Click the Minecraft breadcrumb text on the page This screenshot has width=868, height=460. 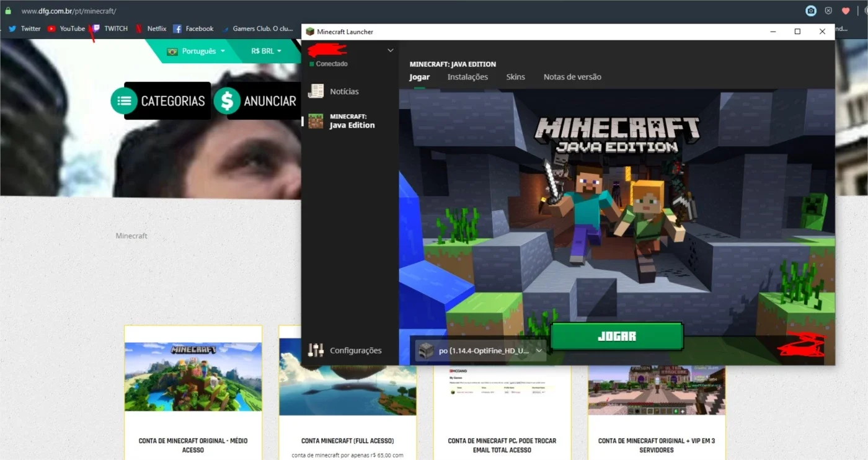point(131,236)
